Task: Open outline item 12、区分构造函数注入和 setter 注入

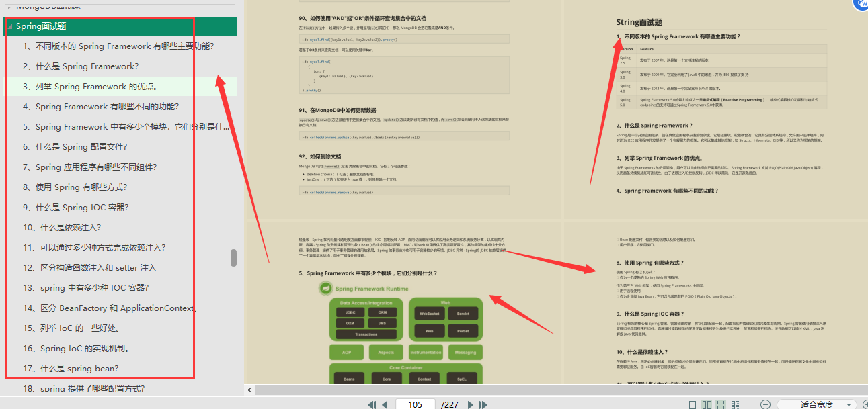Action: click(89, 268)
